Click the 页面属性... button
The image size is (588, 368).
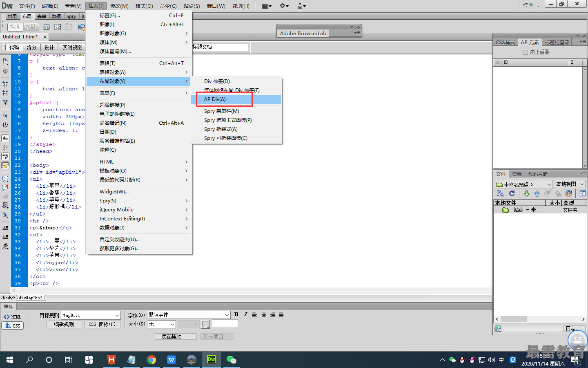(x=176, y=337)
